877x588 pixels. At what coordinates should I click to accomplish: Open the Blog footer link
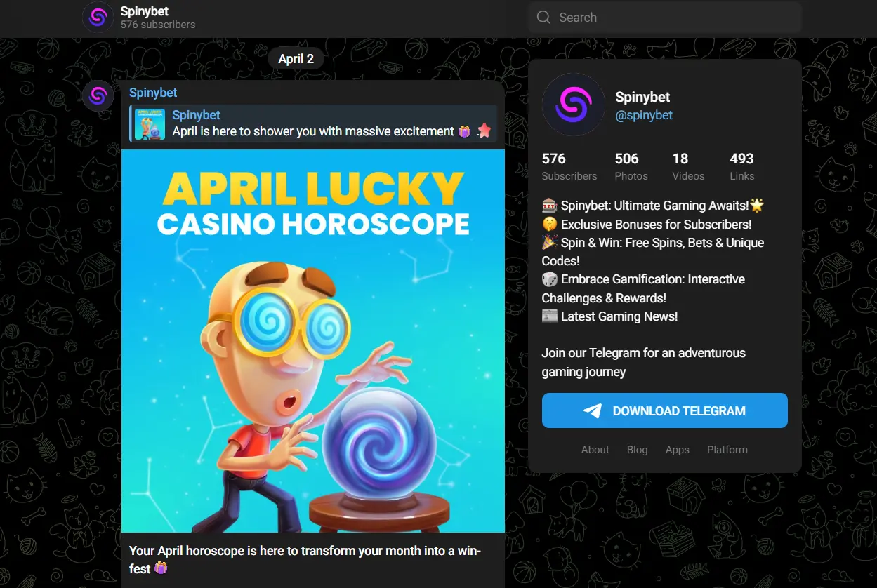click(x=638, y=450)
